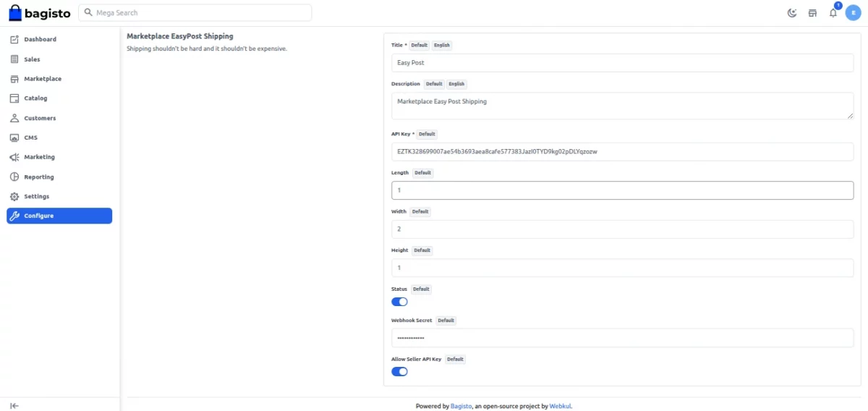Click the Default badge next to Description

[434, 84]
